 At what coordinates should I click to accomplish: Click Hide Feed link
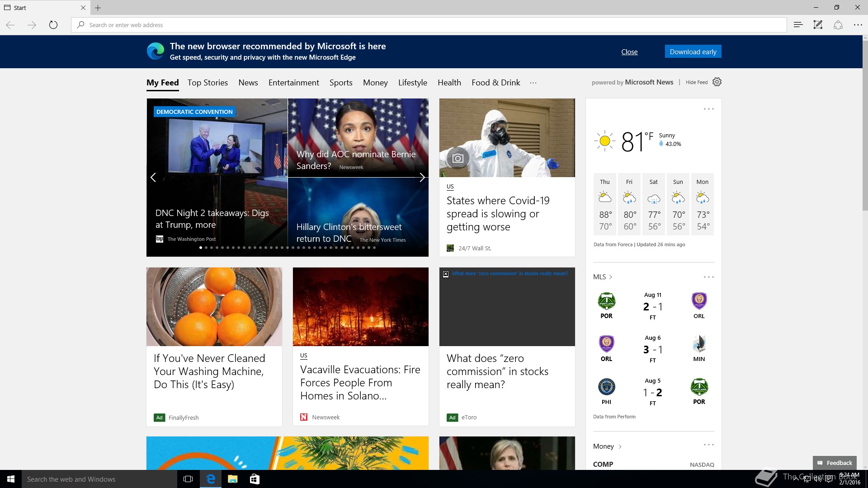(x=697, y=82)
